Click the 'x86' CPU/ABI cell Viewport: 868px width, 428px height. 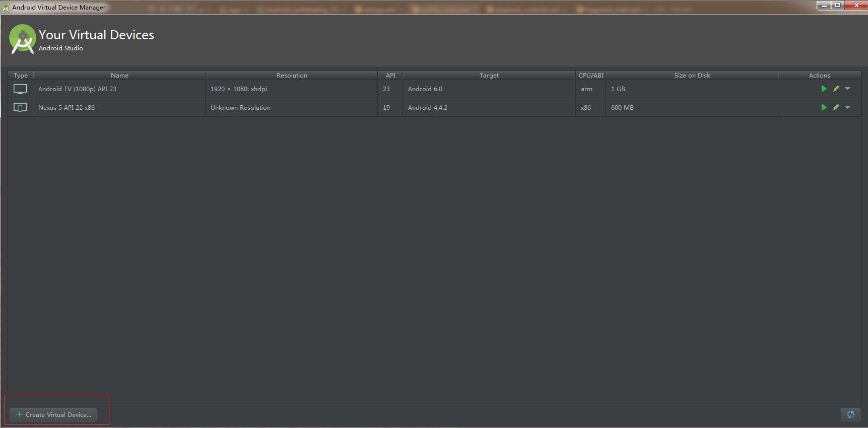click(591, 107)
